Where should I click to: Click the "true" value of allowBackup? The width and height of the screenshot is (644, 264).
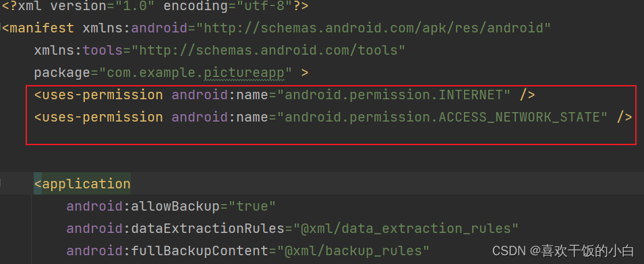(x=252, y=206)
